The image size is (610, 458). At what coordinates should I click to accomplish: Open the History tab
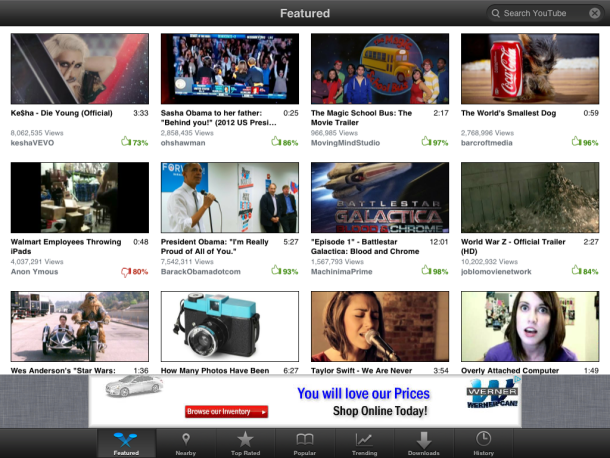(484, 444)
